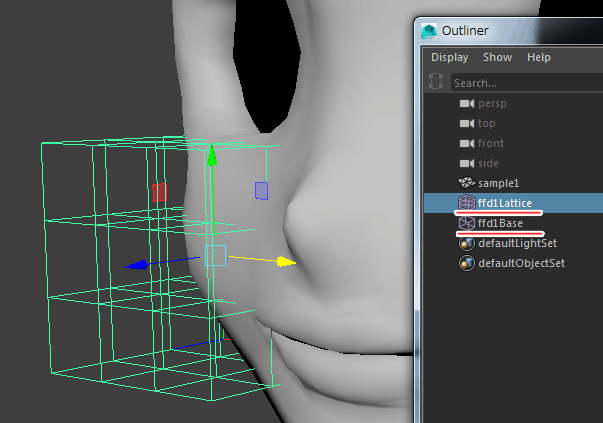Click the defaultLightSet set icon

point(466,243)
